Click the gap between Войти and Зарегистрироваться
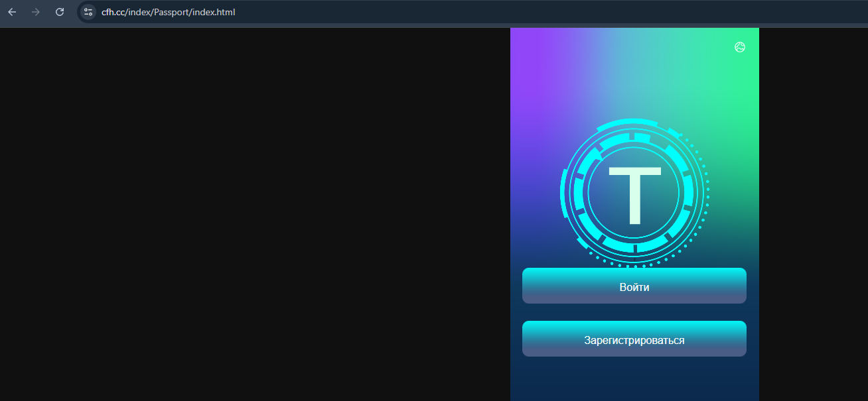The height and width of the screenshot is (401, 868). point(634,312)
